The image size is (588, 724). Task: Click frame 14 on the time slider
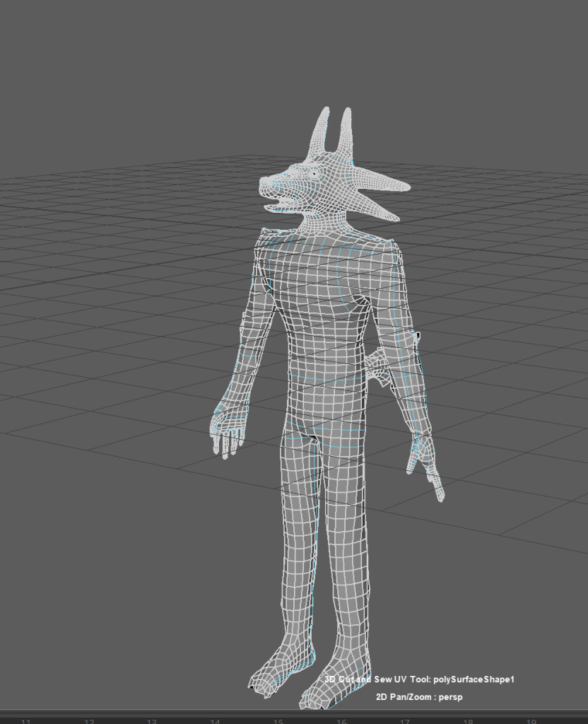point(215,720)
